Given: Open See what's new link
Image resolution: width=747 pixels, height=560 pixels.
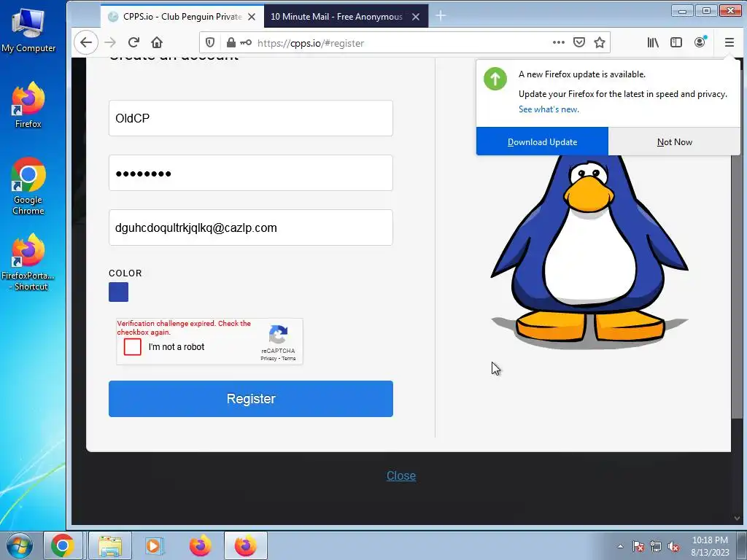Looking at the screenshot, I should [x=549, y=109].
